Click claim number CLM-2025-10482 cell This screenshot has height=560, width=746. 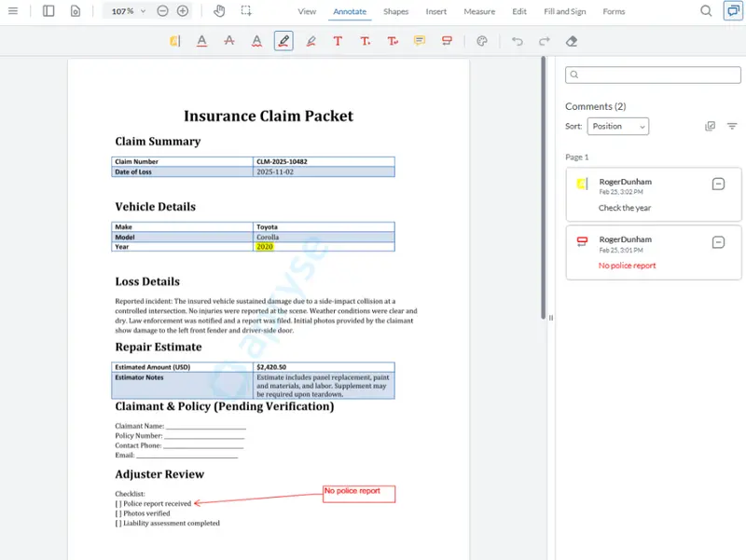pyautogui.click(x=324, y=161)
